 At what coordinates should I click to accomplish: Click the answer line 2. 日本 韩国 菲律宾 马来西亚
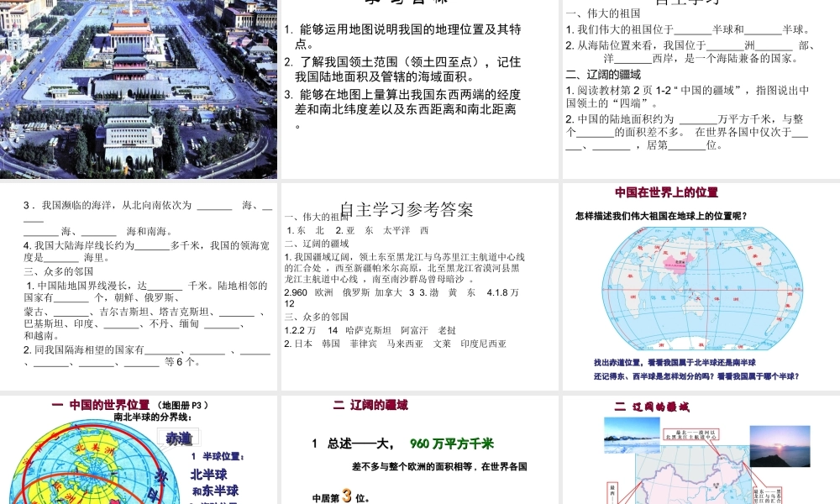(396, 344)
